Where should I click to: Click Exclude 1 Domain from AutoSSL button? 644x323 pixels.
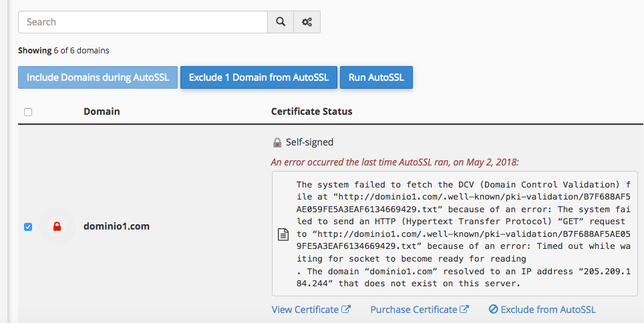tap(259, 77)
